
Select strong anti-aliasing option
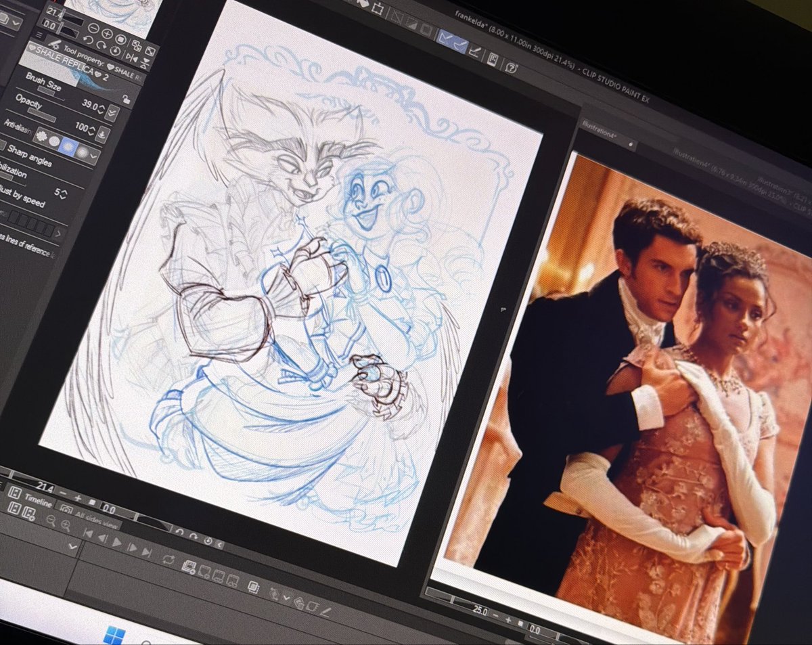(x=82, y=152)
